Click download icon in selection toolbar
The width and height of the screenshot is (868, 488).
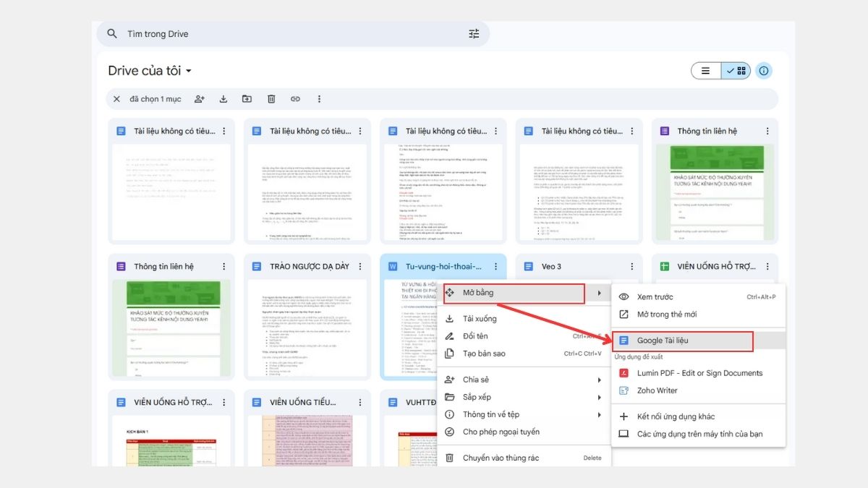[x=224, y=99]
